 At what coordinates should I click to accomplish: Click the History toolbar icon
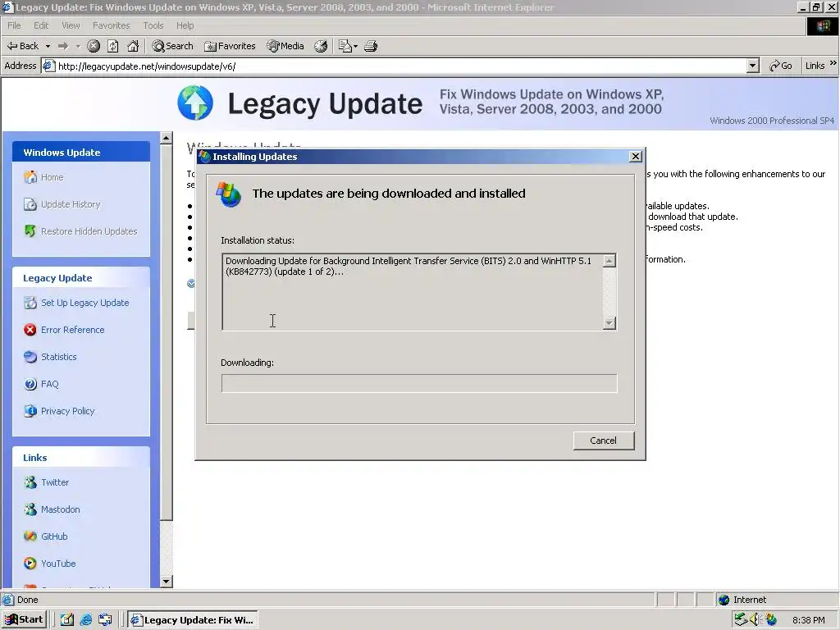321,46
